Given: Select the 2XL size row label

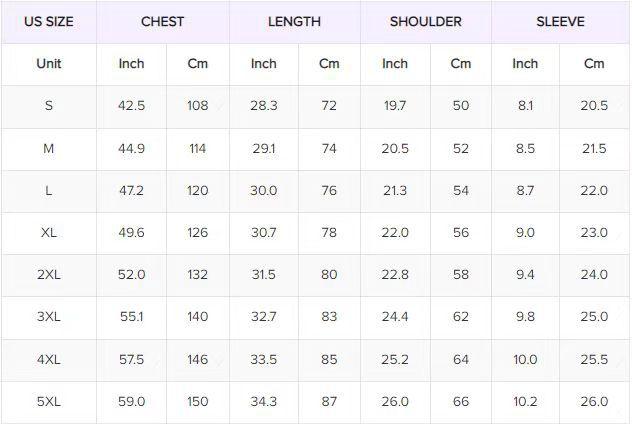Looking at the screenshot, I should click(x=48, y=274).
